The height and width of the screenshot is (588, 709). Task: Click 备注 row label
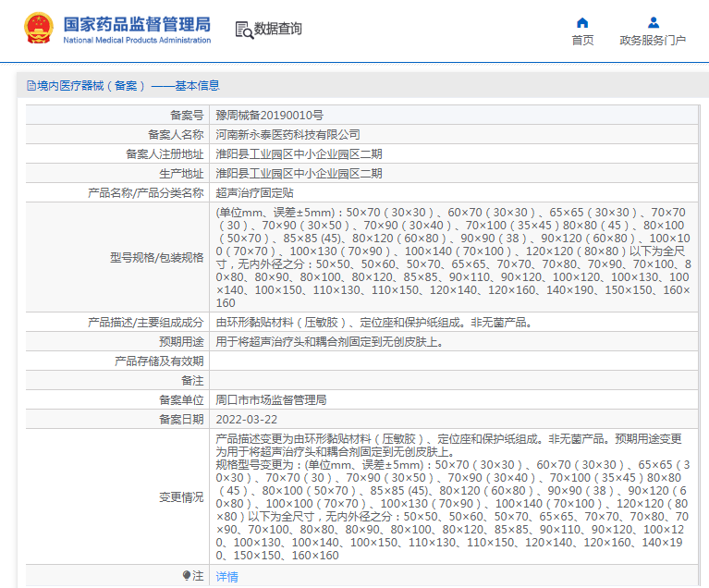tap(192, 381)
